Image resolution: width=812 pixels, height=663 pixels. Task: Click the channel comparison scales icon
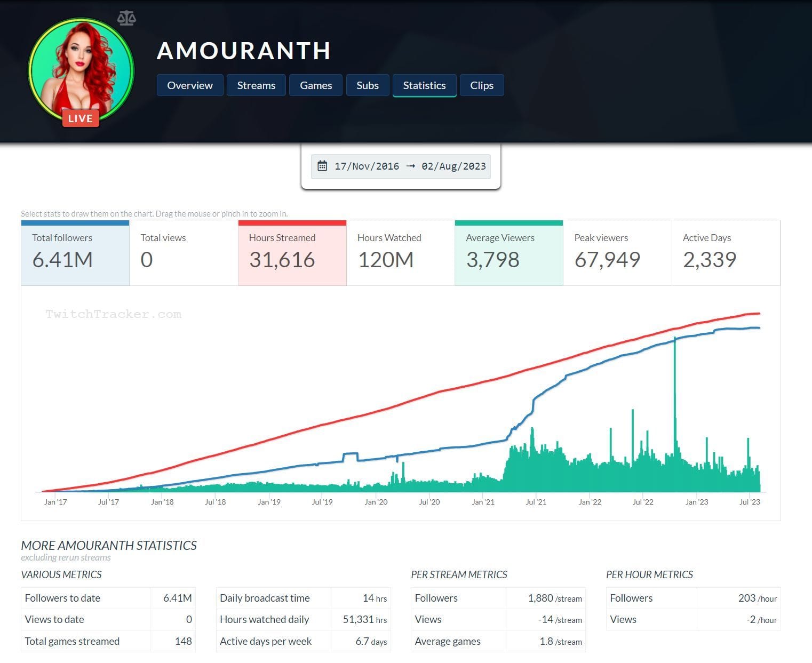[x=128, y=18]
